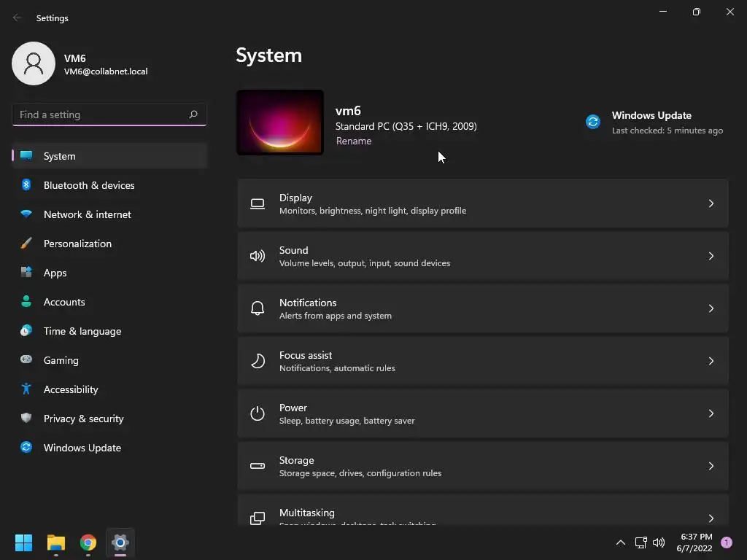Screen dimensions: 747x560
Task: Expand Display settings chevron
Action: (711, 204)
